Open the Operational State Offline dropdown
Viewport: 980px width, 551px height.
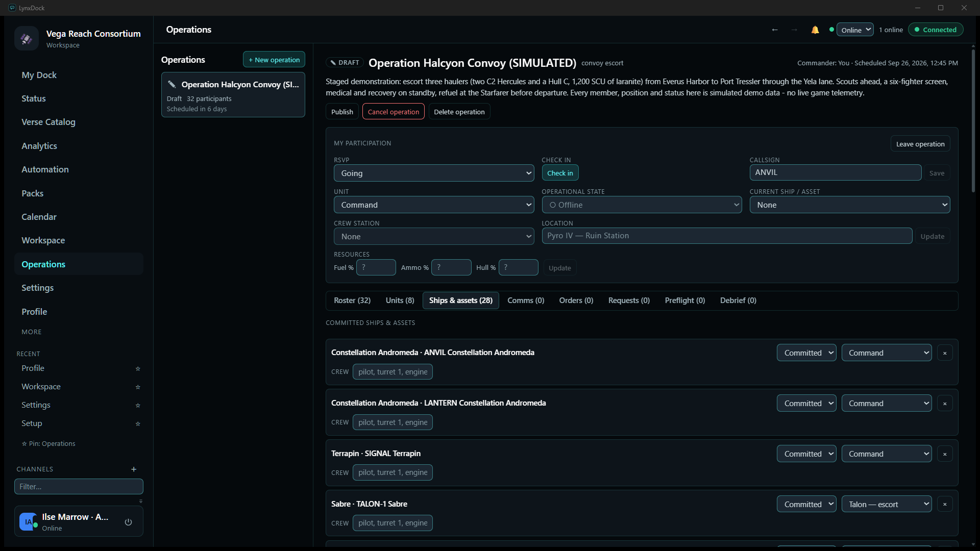tap(642, 205)
